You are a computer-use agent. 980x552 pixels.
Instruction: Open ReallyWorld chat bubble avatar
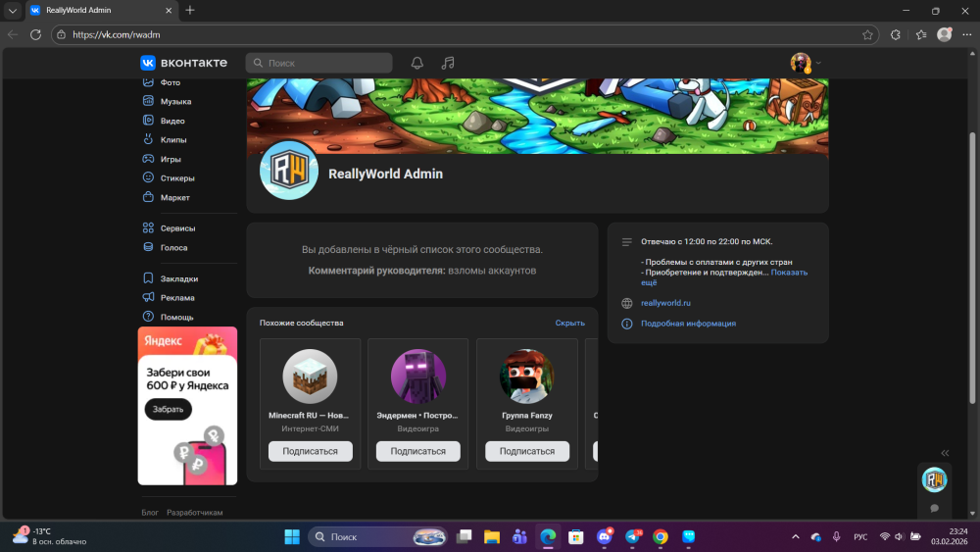pyautogui.click(x=934, y=479)
